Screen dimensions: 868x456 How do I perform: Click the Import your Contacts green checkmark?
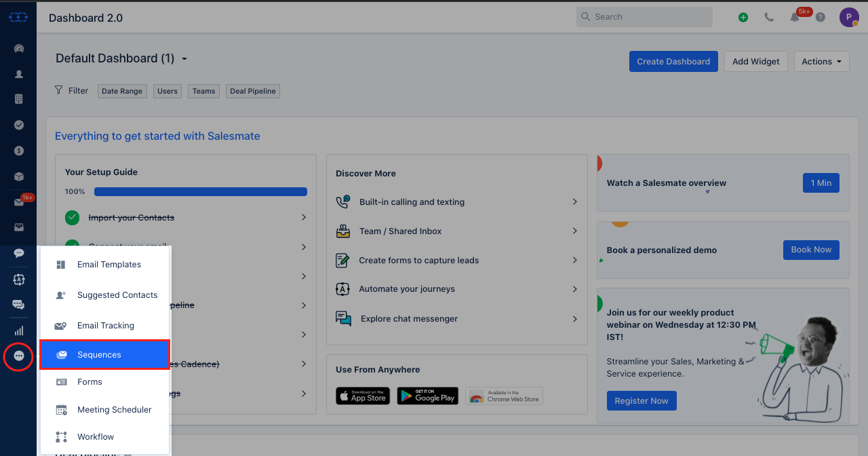coord(72,218)
